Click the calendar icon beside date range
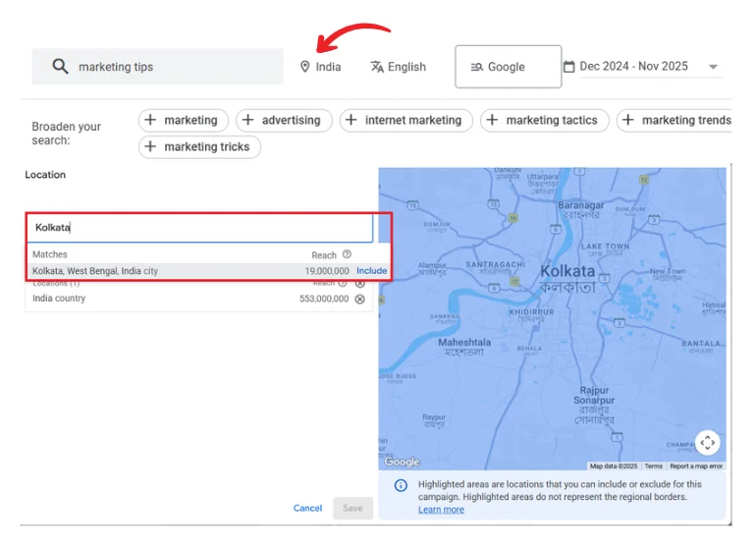 (568, 67)
